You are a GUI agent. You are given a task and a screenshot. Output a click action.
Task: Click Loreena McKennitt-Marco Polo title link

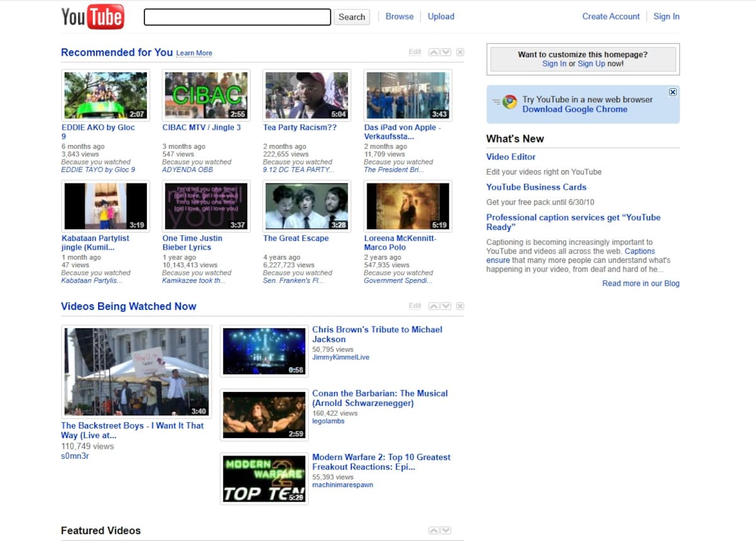click(400, 243)
